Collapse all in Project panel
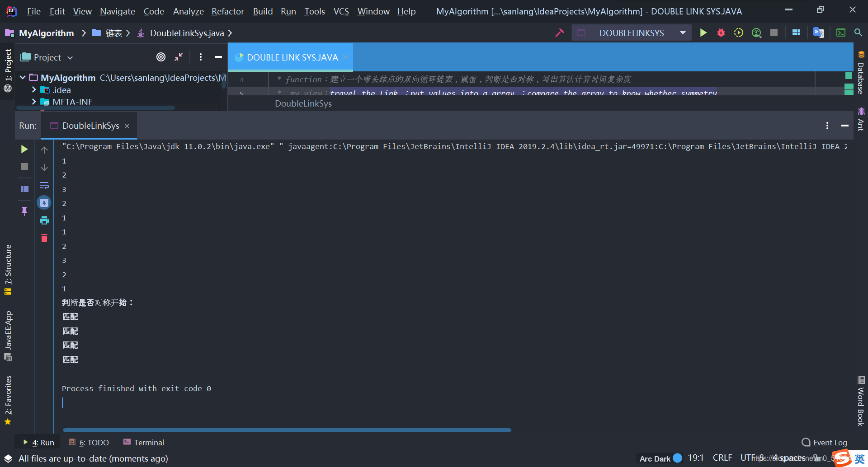The height and width of the screenshot is (467, 868). 179,57
